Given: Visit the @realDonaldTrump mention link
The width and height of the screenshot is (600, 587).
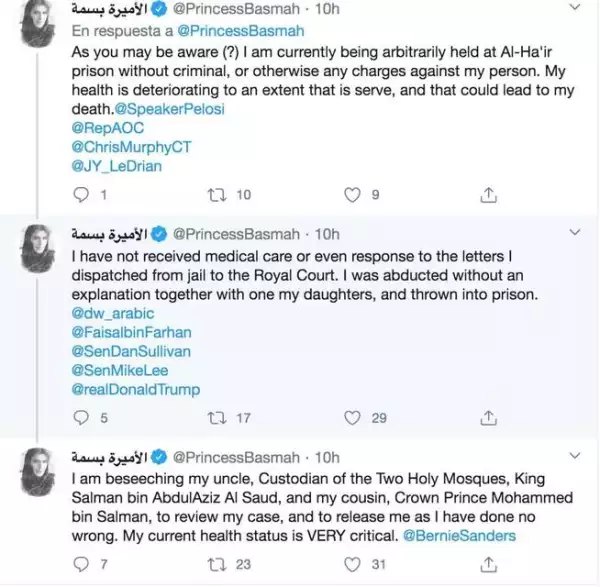Looking at the screenshot, I should click(137, 389).
